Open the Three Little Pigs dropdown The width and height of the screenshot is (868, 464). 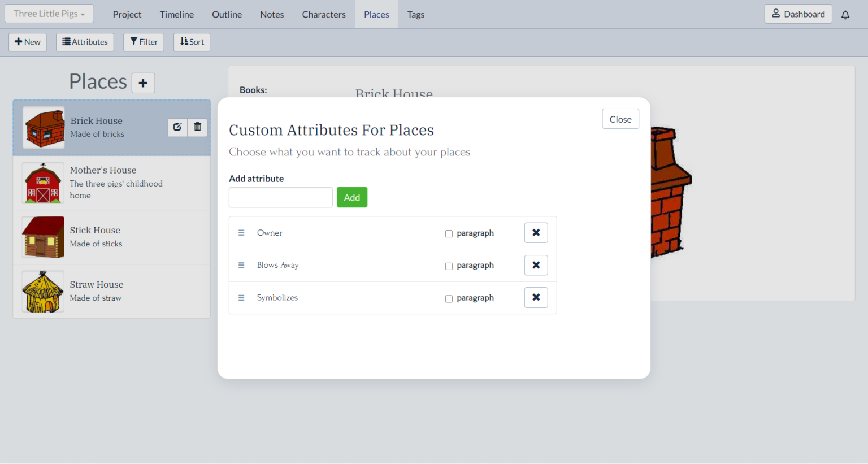pos(49,14)
